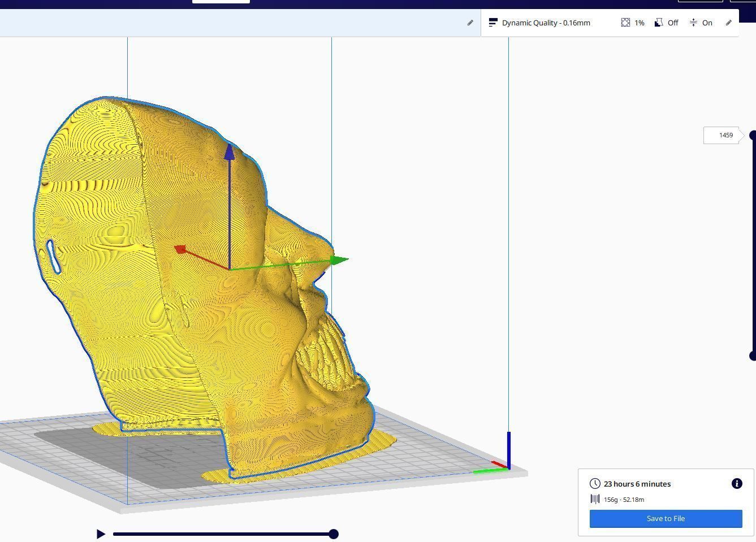The width and height of the screenshot is (756, 542).
Task: Click the support Off value
Action: pos(673,23)
